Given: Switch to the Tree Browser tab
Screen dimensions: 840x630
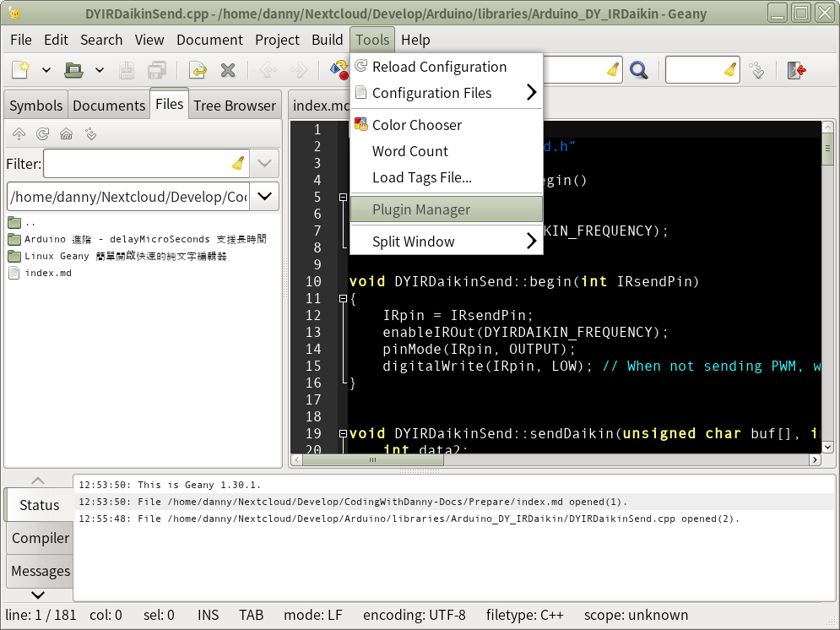Looking at the screenshot, I should pos(234,106).
